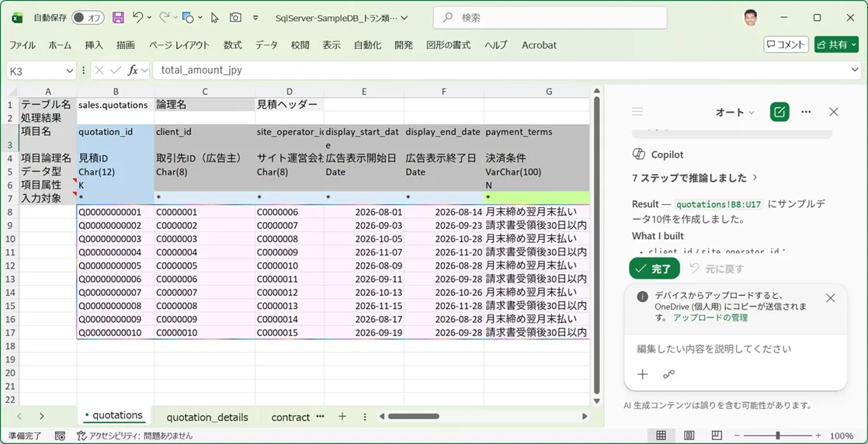Click the select objects pointer icon
This screenshot has width=868, height=444.
[215, 18]
